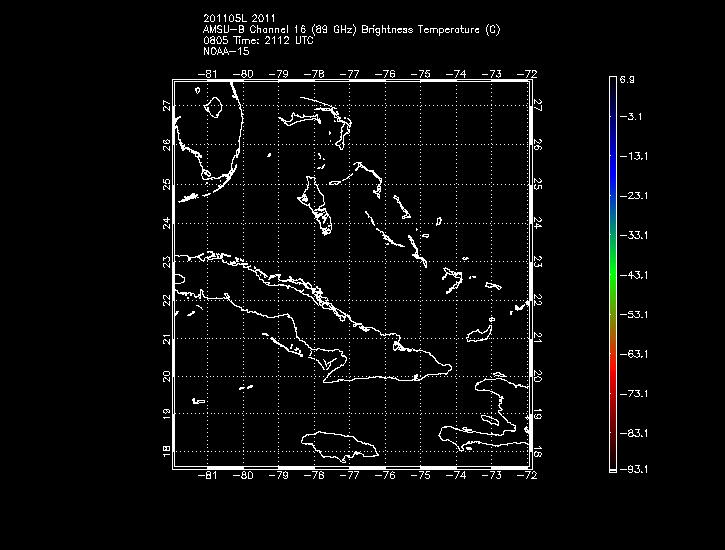
Task: Click the Lake Okeechobee outline in Florida
Action: coord(213,107)
